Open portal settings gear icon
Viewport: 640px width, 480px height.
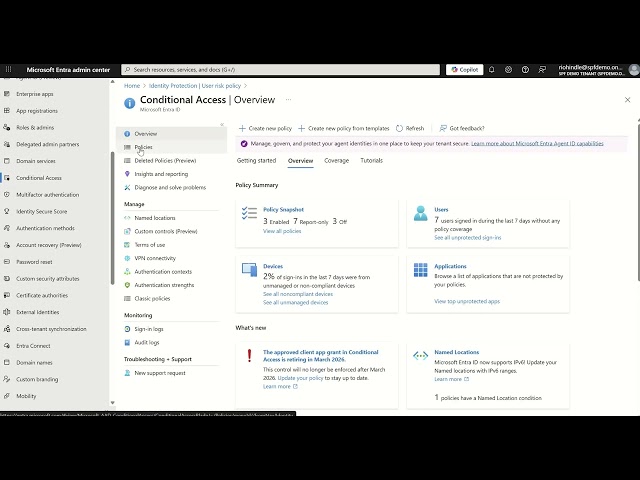click(508, 70)
